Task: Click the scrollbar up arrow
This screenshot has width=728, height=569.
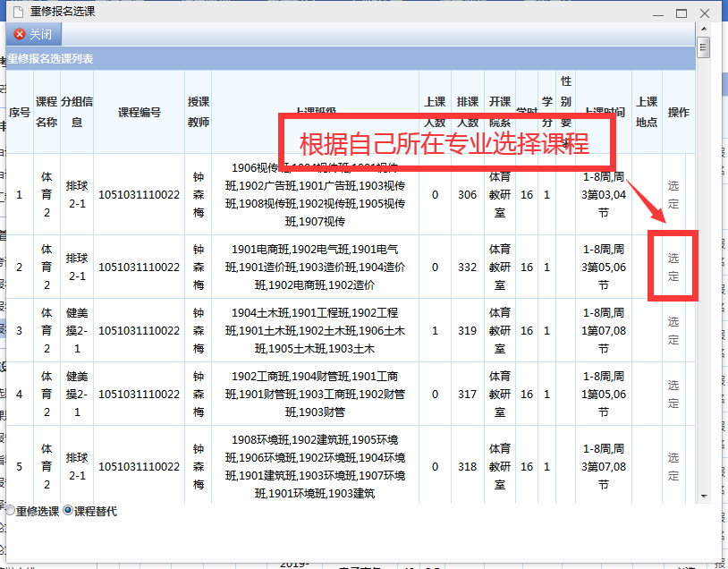Action: [704, 29]
